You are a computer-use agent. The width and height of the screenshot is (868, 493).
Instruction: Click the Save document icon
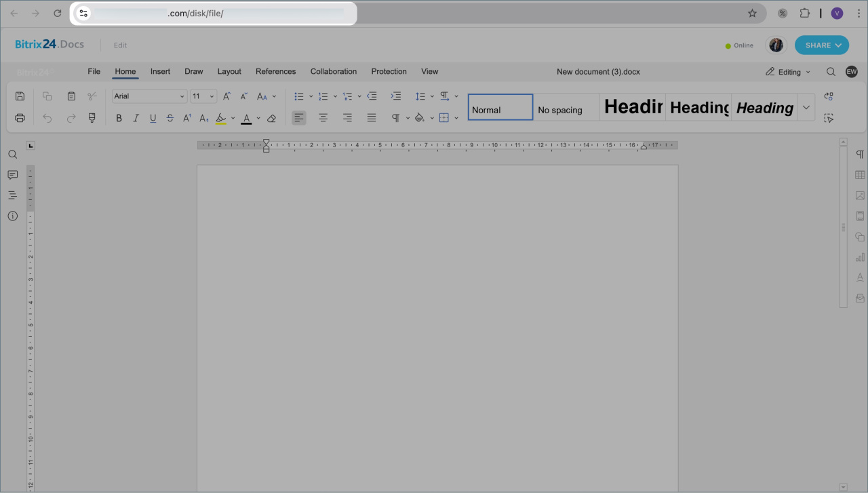pos(20,96)
